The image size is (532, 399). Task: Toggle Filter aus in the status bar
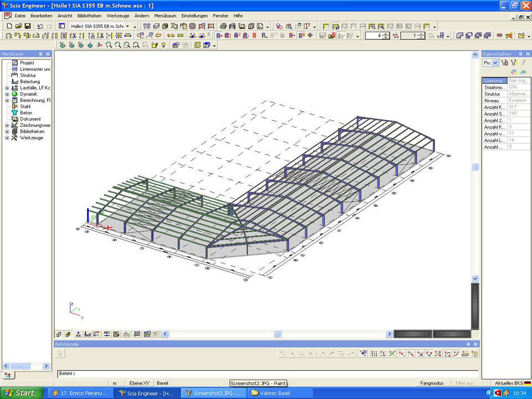click(x=464, y=383)
